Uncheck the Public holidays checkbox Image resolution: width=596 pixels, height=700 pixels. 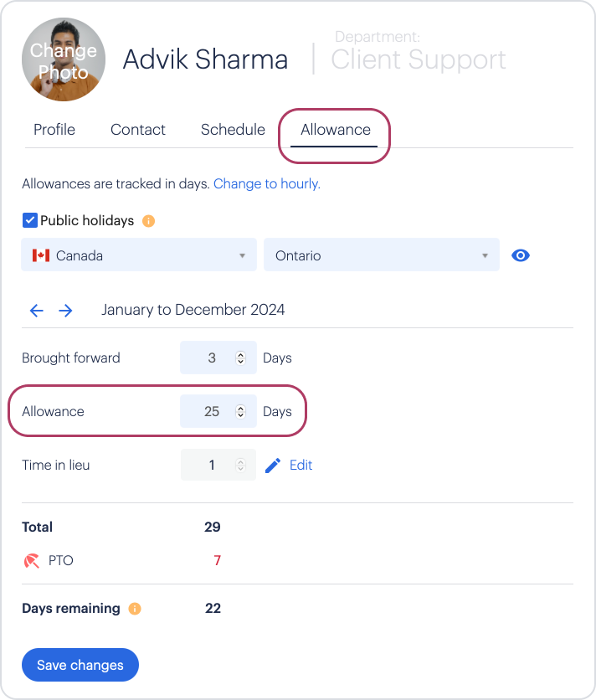click(x=30, y=221)
